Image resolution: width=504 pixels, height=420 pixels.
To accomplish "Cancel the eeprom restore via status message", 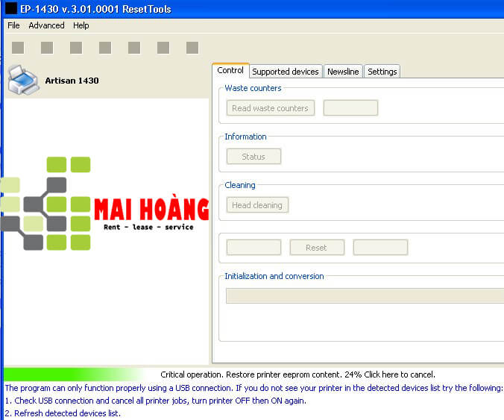I will click(x=297, y=374).
